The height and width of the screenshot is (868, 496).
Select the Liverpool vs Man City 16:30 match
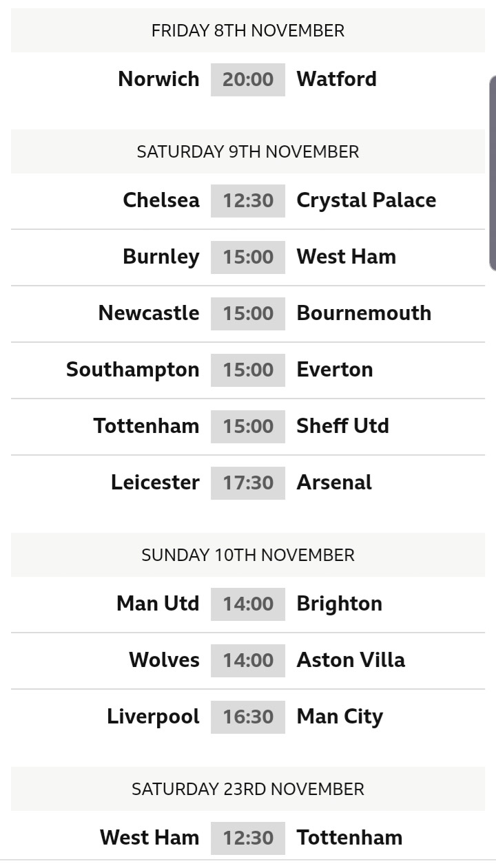pos(248,717)
